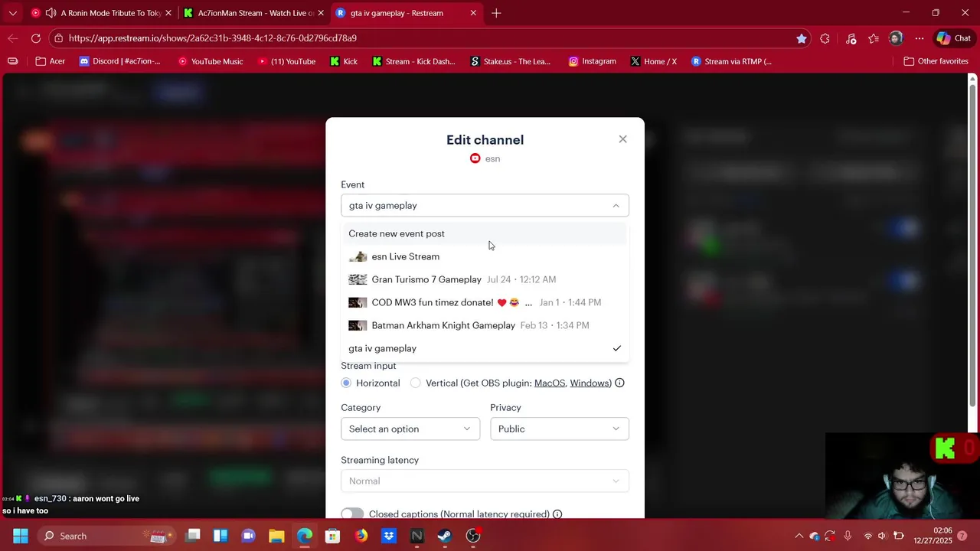Open the Copilot Chat button

pos(954,38)
